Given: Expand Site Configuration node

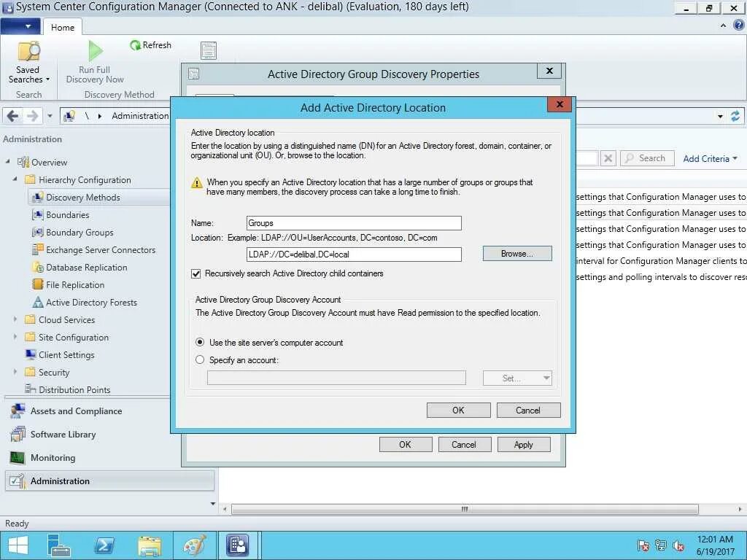Looking at the screenshot, I should pyautogui.click(x=15, y=337).
